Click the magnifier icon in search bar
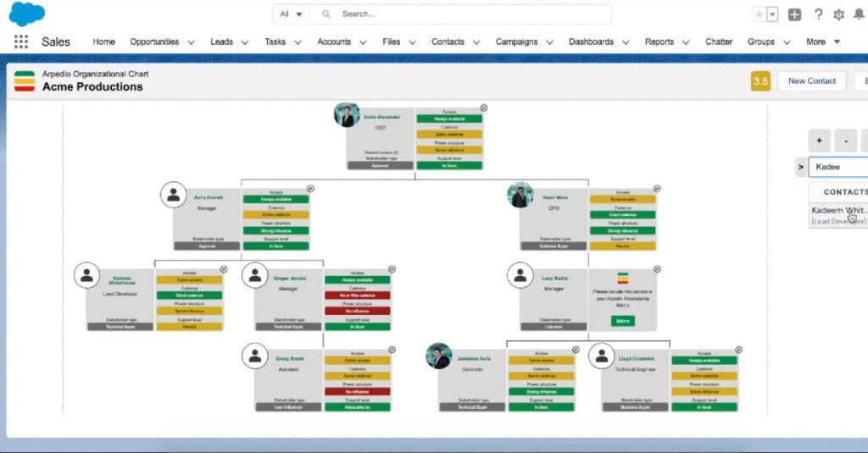This screenshot has width=868, height=453. point(326,14)
